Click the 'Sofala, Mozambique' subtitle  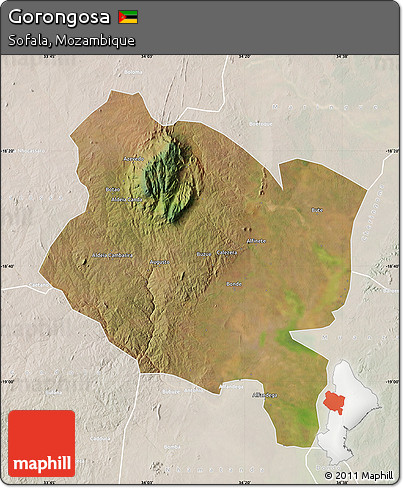[71, 40]
